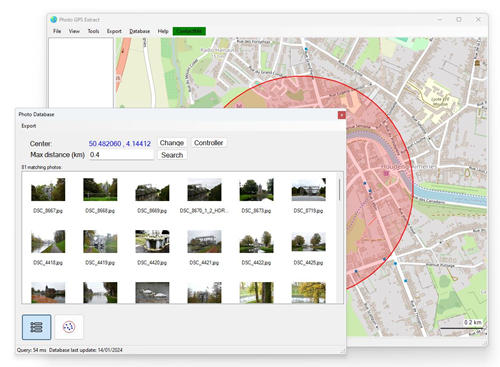The width and height of the screenshot is (500, 367).
Task: Open the Help menu
Action: 163,31
